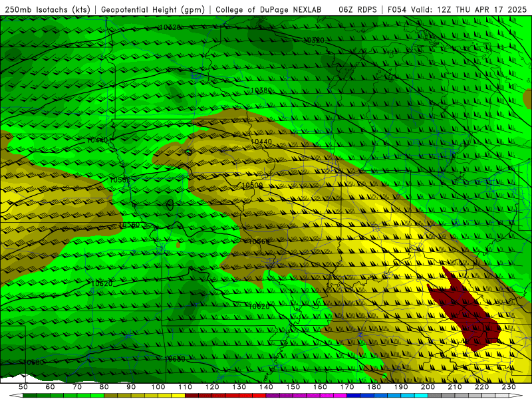Screen dimensions: 532x399
Task: Select the olive swatch just above 80
Action: tap(111, 396)
